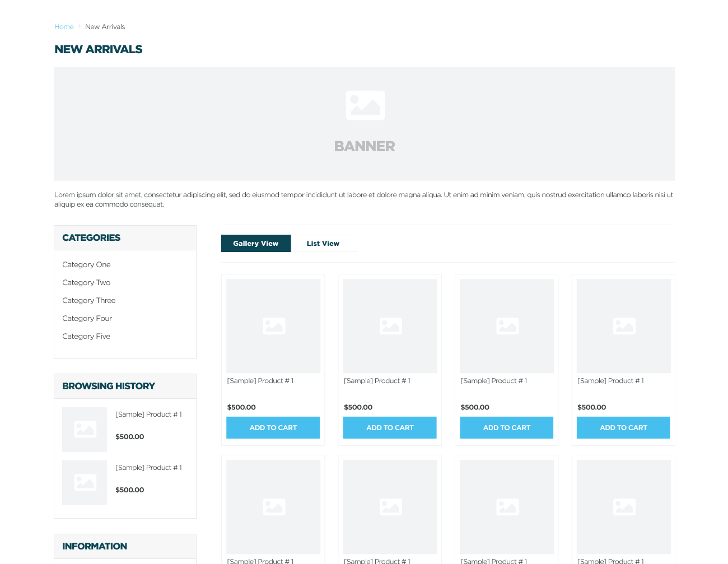Open the fourth product image in top row
Screen dimensions: 728x564
click(623, 326)
